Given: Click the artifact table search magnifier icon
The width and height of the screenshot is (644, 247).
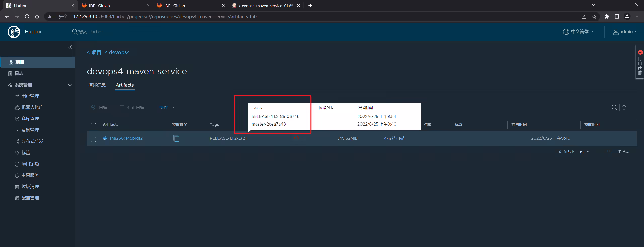Looking at the screenshot, I should tap(614, 107).
